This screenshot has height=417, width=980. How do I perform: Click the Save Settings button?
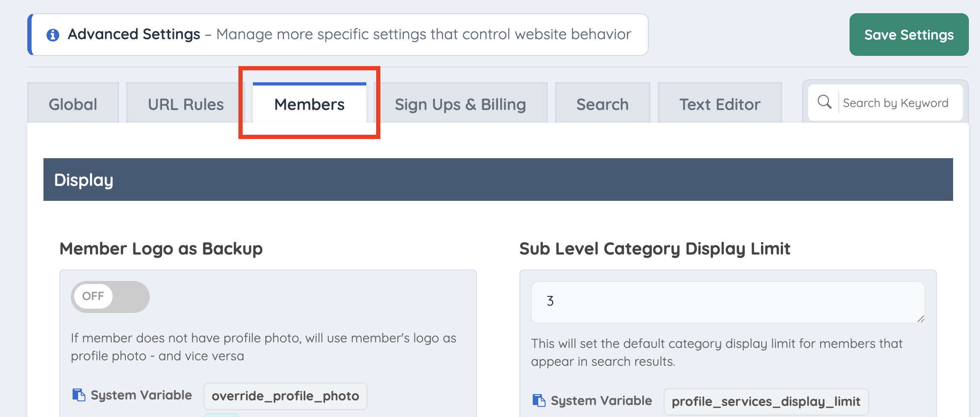click(x=909, y=35)
